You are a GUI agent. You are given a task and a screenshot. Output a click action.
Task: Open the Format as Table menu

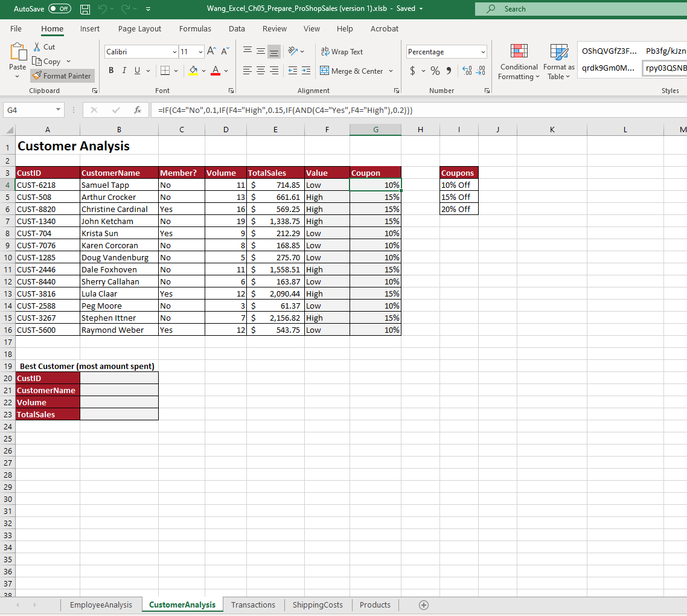coord(558,62)
